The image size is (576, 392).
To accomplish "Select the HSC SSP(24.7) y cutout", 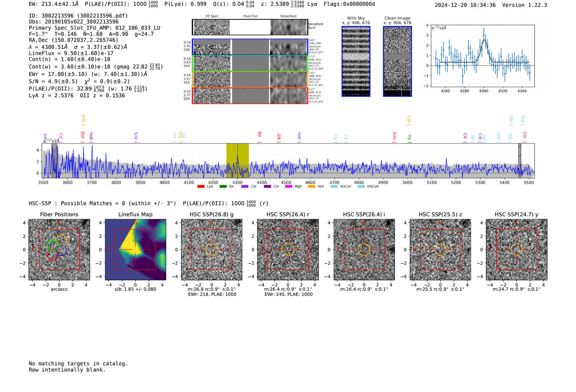I will (x=517, y=250).
